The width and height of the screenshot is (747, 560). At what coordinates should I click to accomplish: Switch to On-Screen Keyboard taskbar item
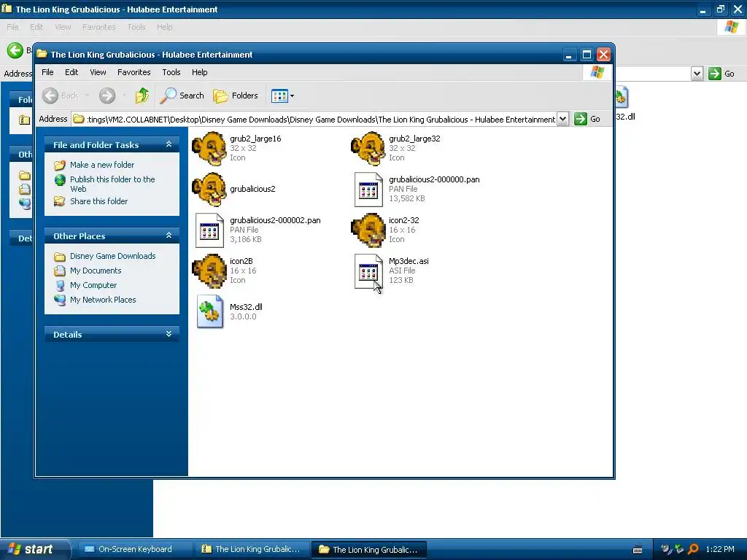pos(135,550)
